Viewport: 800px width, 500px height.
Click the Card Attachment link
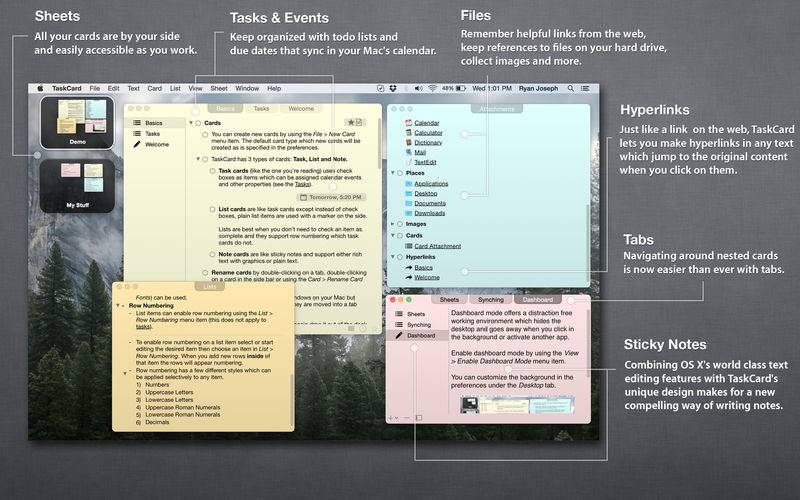438,246
